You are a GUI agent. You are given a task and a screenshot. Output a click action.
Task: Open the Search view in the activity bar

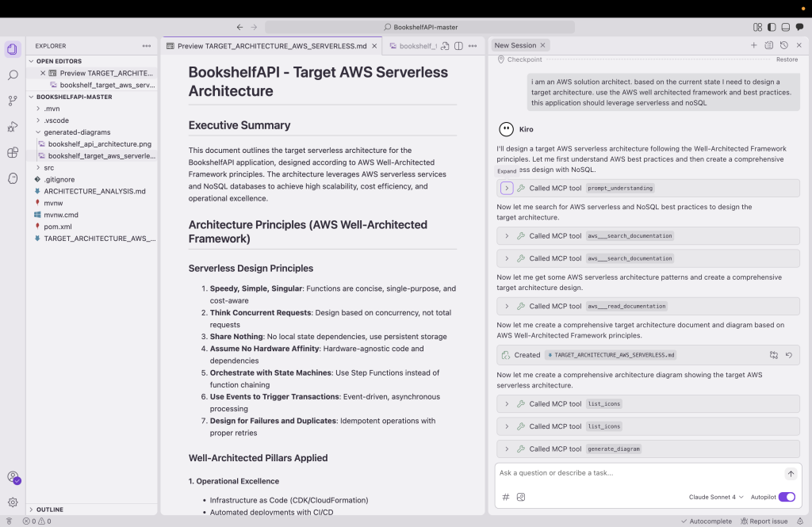point(11,76)
